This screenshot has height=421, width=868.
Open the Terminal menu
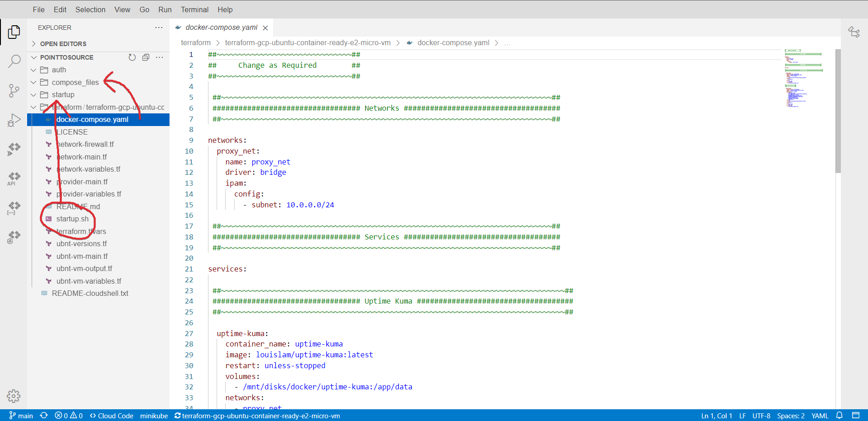[x=194, y=9]
